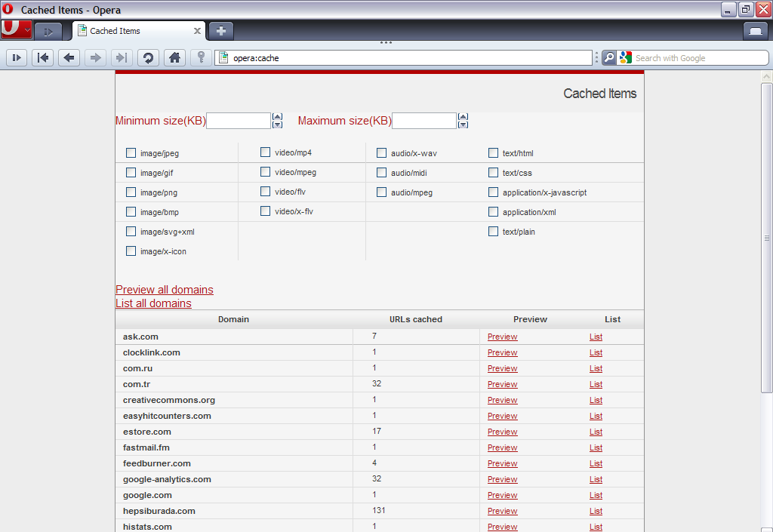Close the Cached Items tab
Viewport: 773px width, 532px height.
point(197,30)
